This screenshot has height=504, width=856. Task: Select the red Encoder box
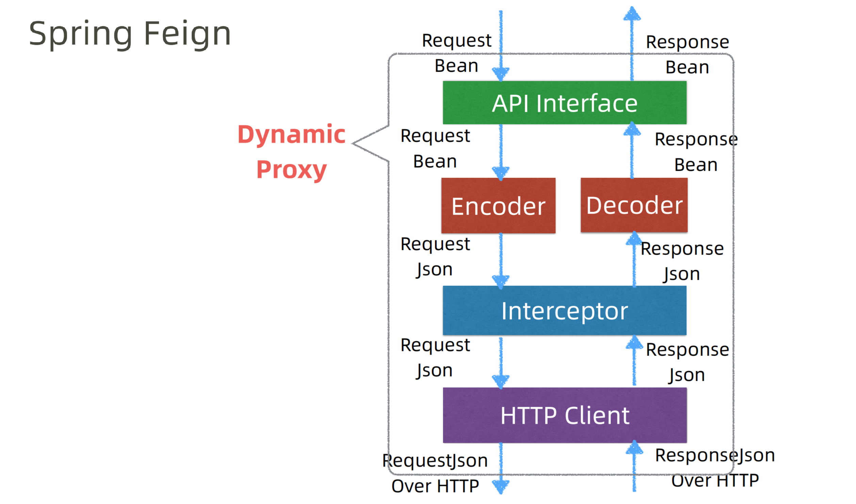click(498, 206)
